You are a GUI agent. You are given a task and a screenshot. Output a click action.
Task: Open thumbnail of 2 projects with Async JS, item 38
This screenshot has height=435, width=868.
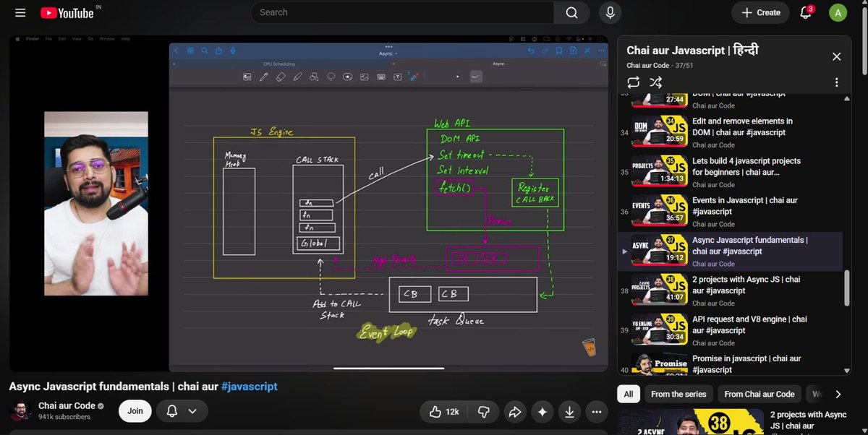[658, 290]
